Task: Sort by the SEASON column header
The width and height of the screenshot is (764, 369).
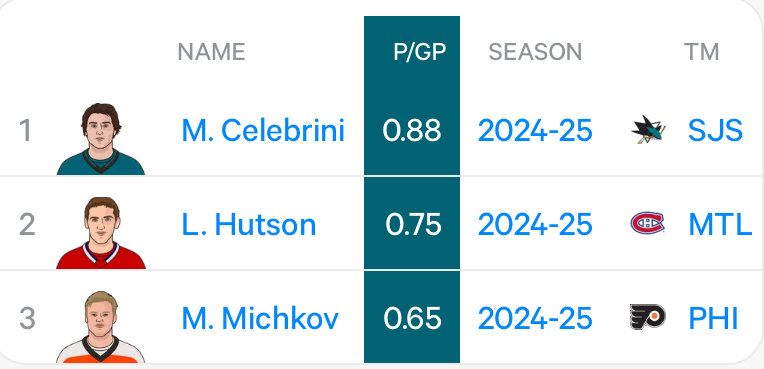Action: pyautogui.click(x=535, y=52)
